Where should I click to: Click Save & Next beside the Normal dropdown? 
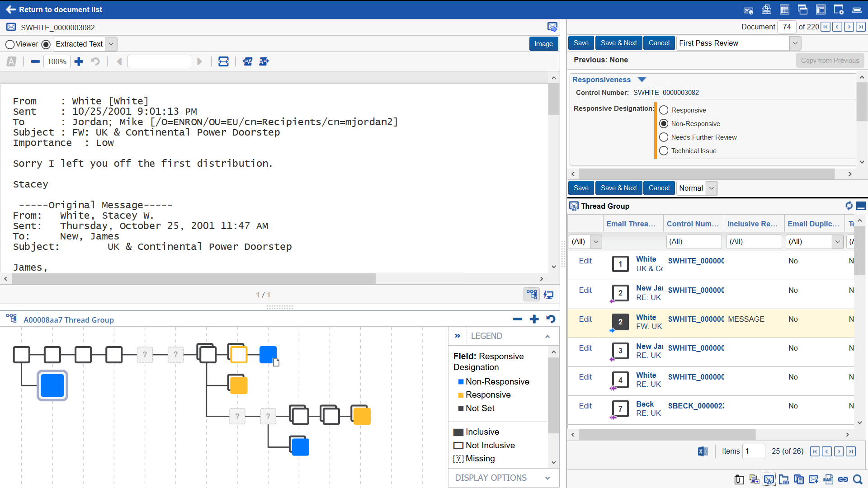(618, 188)
